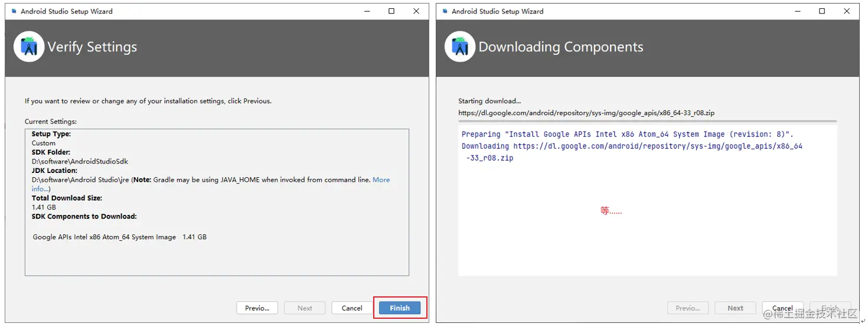
Task: Click Cancel in Downloading Components window
Action: click(782, 308)
